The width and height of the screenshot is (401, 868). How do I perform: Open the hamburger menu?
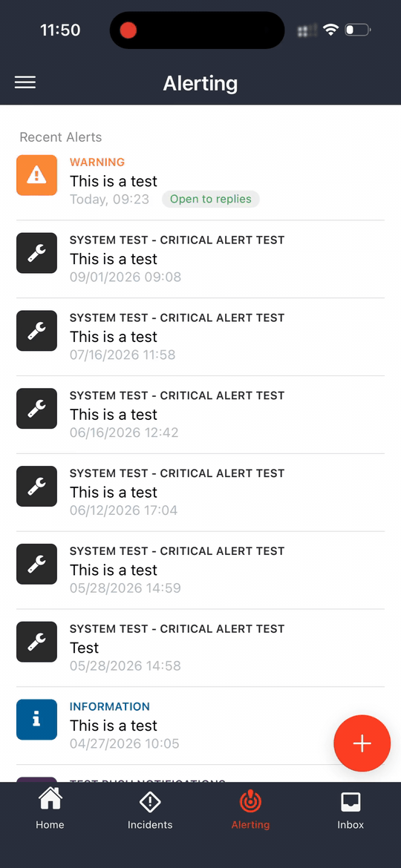25,82
